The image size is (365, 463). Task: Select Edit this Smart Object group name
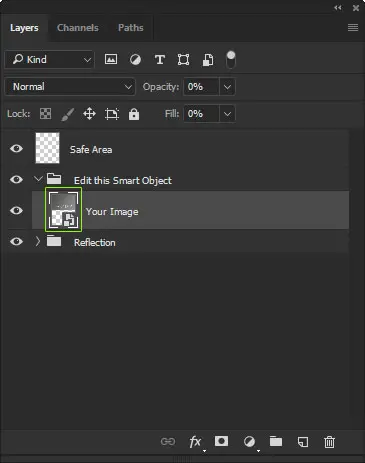click(123, 181)
